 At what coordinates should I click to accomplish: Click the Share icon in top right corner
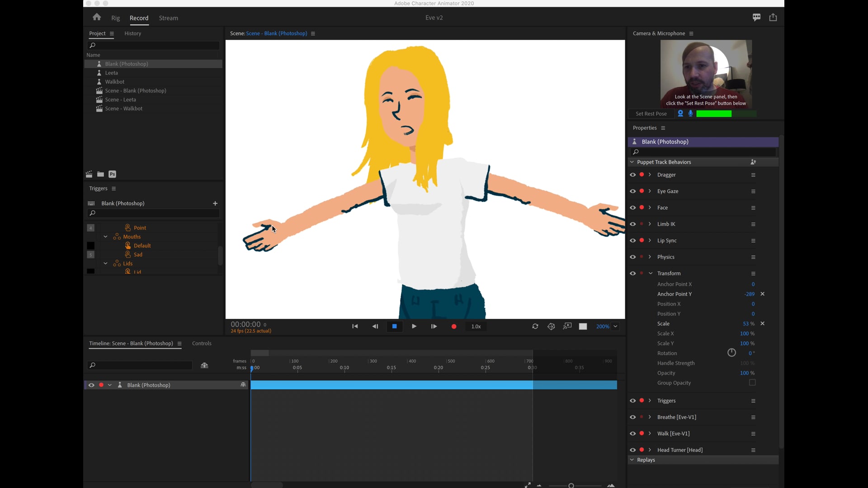point(773,17)
